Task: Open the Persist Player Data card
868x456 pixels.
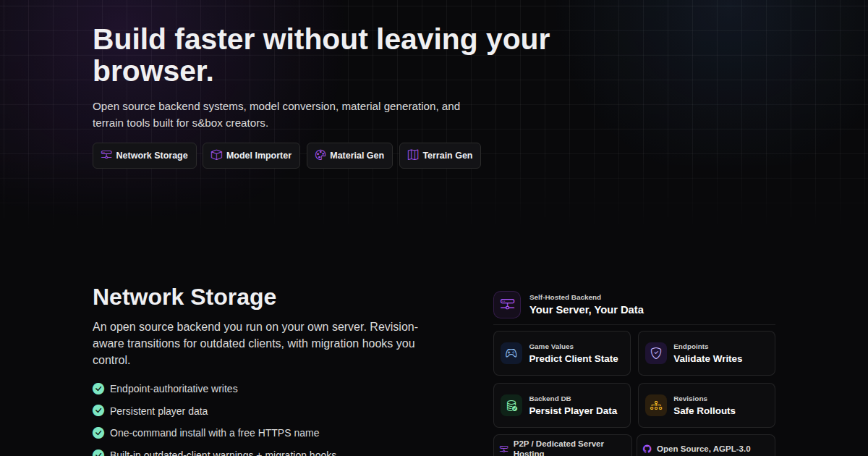Action: pos(562,405)
